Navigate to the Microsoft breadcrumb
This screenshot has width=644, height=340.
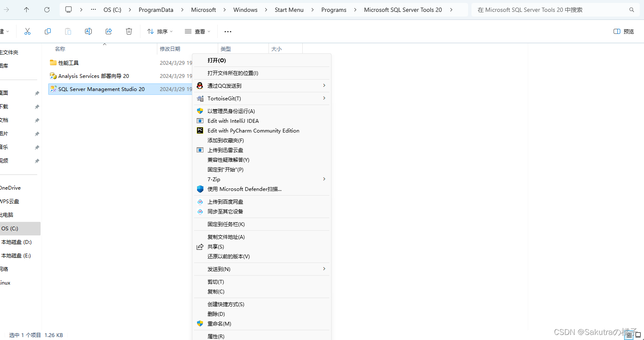[x=203, y=10]
